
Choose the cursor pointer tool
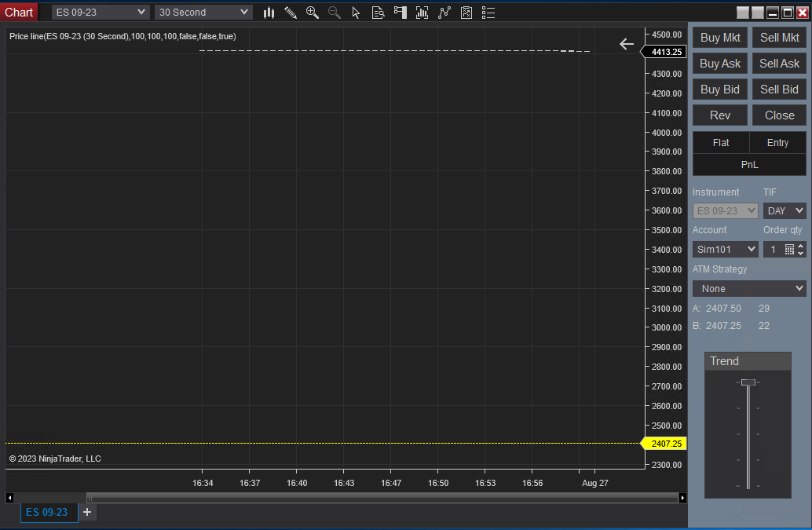click(356, 13)
